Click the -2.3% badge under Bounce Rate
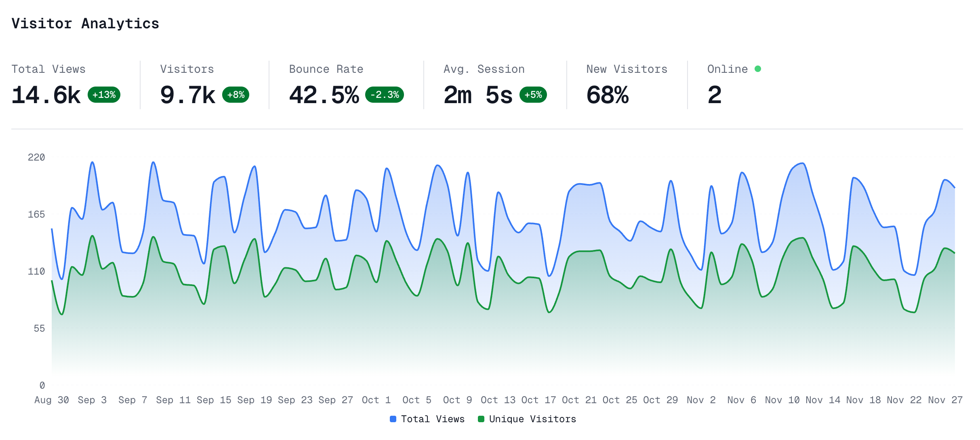The image size is (980, 440). pyautogui.click(x=384, y=95)
